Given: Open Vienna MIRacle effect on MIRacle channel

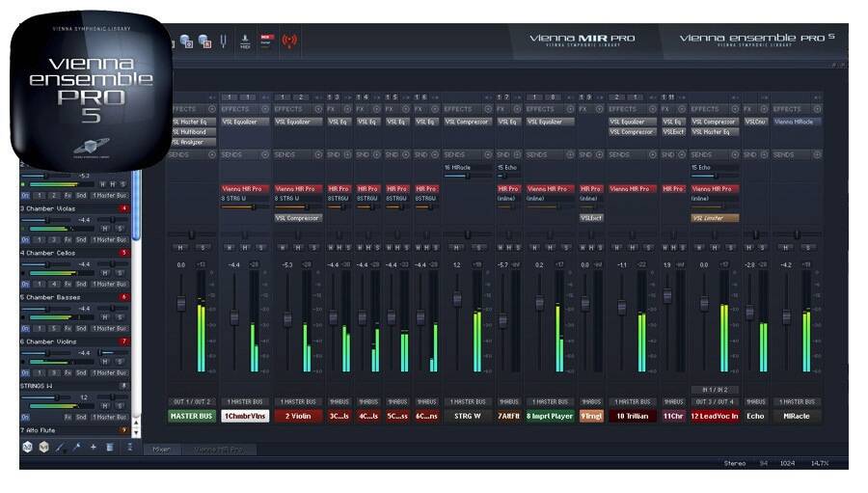Looking at the screenshot, I should tap(798, 122).
